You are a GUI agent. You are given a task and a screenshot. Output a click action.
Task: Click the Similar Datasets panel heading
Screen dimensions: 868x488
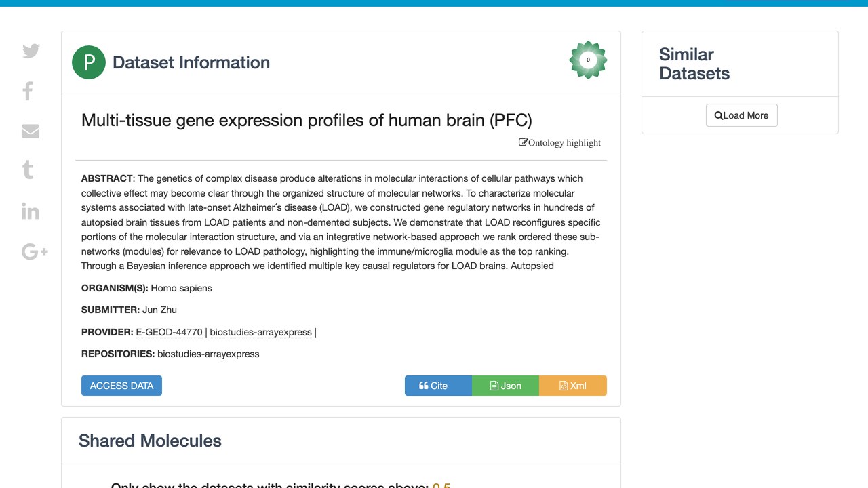[694, 64]
